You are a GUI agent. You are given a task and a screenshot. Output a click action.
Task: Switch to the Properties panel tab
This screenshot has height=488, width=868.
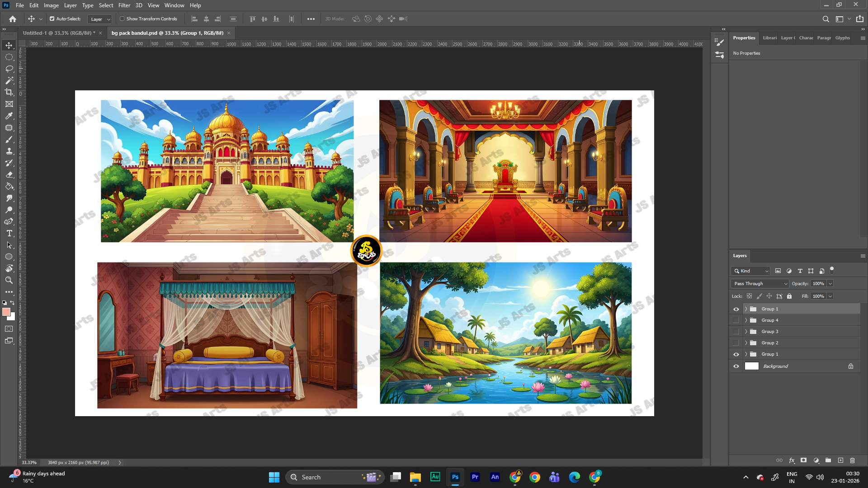click(x=744, y=38)
